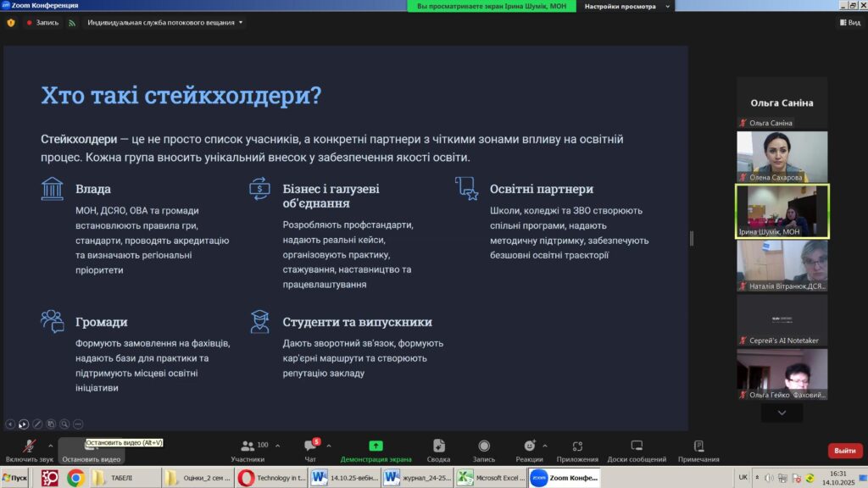This screenshot has height=488, width=868.
Task: Open Реакции reactions picker
Action: [529, 451]
